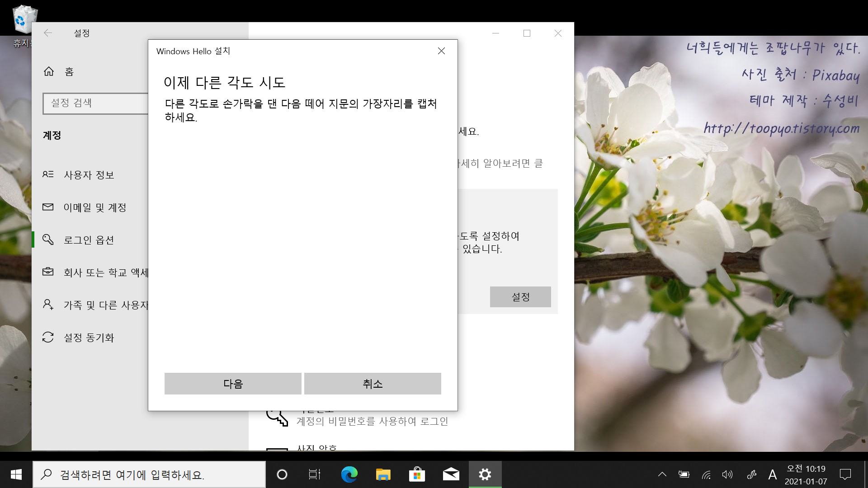
Task: Click the gray 설정 button in Settings
Action: tap(520, 297)
